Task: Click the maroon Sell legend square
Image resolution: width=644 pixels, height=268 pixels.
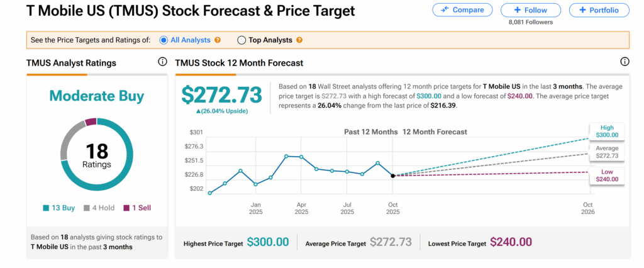Action: pos(126,208)
